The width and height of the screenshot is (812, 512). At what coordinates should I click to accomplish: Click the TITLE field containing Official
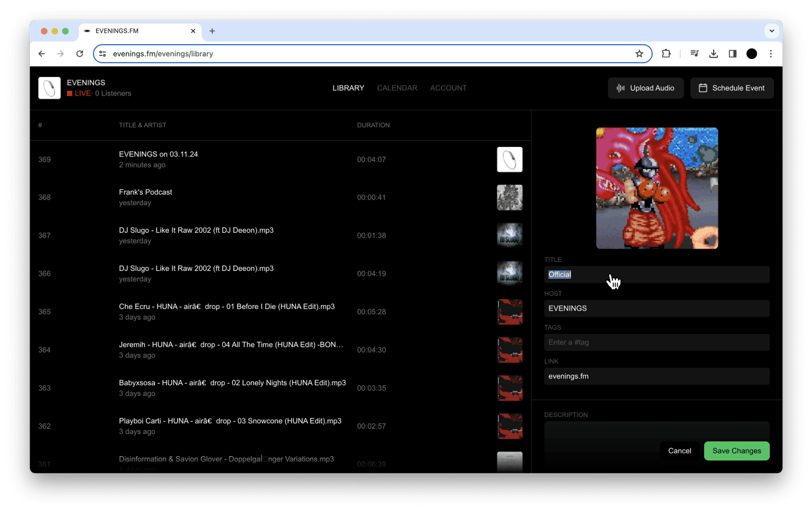tap(657, 275)
